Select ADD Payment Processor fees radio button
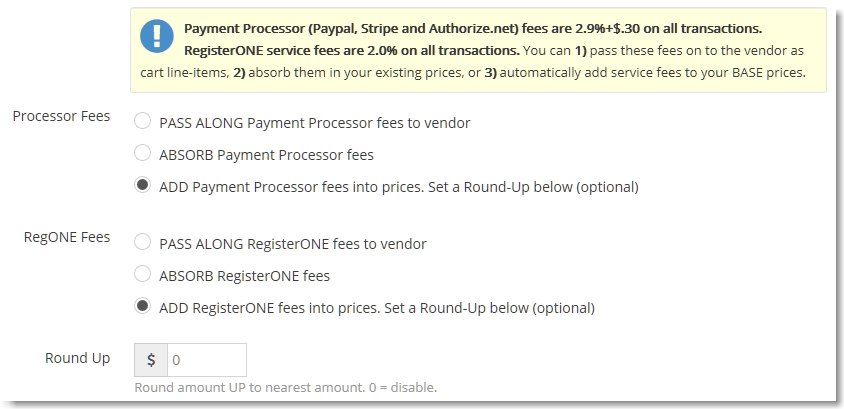Image resolution: width=844 pixels, height=409 pixels. tap(143, 185)
